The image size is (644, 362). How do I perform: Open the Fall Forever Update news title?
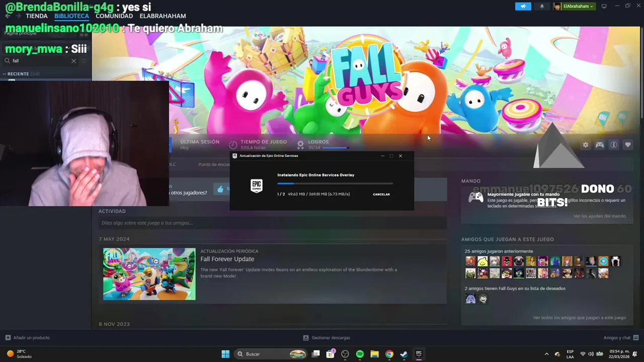pyautogui.click(x=227, y=259)
